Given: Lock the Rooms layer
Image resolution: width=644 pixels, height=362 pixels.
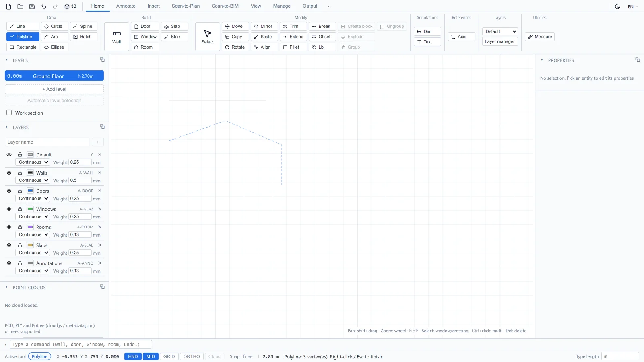Looking at the screenshot, I should 20,227.
